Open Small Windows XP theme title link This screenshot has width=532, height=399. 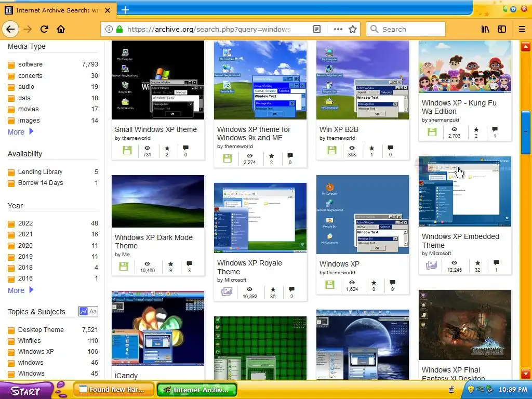click(x=156, y=129)
